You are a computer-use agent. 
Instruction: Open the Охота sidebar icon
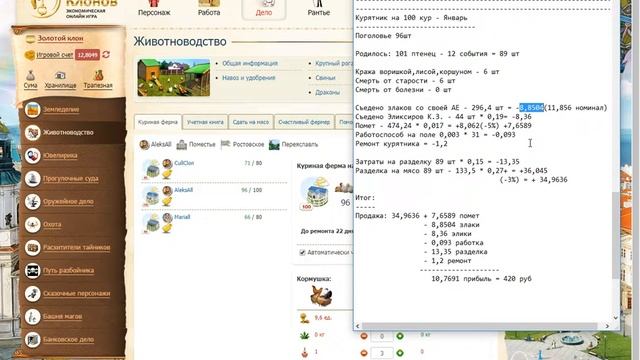tap(32, 224)
